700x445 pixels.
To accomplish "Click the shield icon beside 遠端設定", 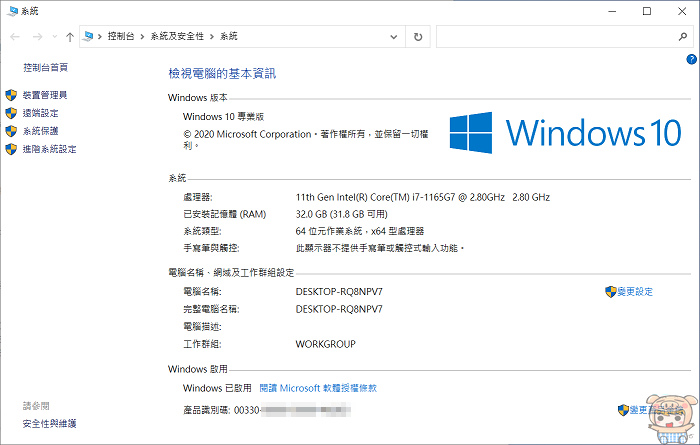I will coord(11,113).
